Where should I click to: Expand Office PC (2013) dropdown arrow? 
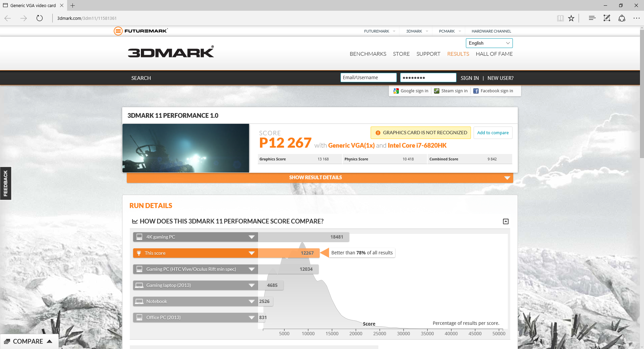click(252, 317)
